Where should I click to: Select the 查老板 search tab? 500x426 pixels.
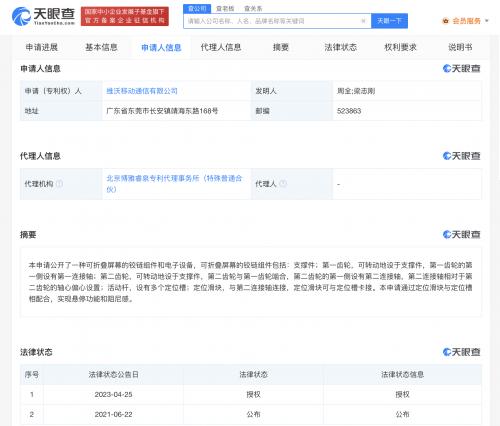pos(225,8)
